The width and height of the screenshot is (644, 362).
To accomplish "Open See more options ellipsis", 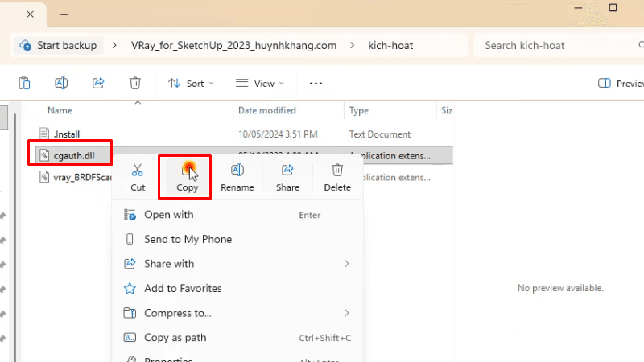I will coord(316,83).
